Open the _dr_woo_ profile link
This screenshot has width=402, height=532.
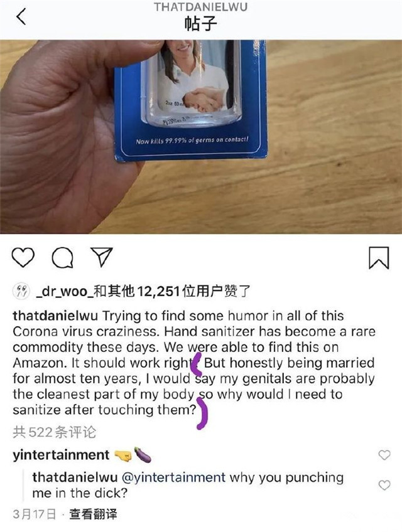tap(65, 292)
